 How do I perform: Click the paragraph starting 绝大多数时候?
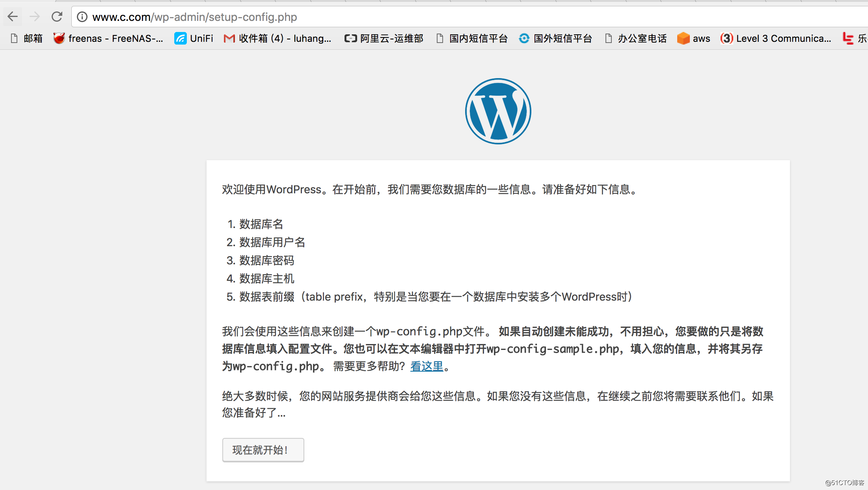point(498,404)
